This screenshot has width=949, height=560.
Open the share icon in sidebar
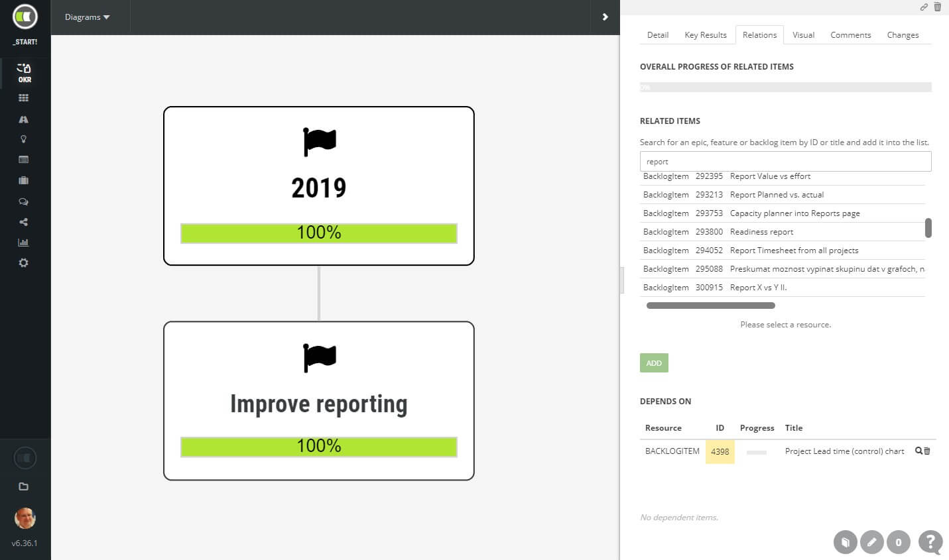tap(24, 222)
